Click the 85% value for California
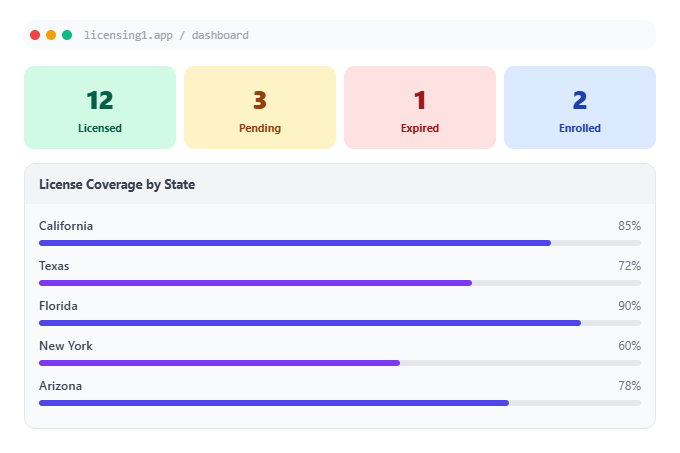Viewport: 680px width, 453px height. pos(630,226)
